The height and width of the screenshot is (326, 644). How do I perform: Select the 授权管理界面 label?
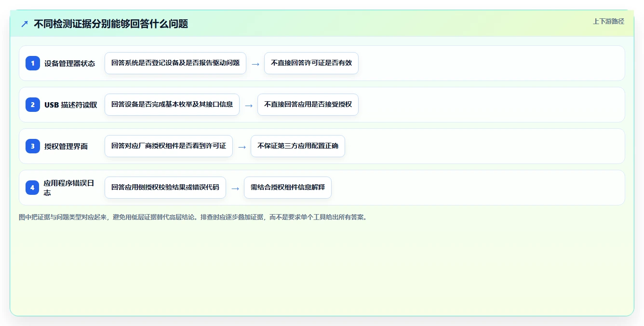[x=66, y=146]
